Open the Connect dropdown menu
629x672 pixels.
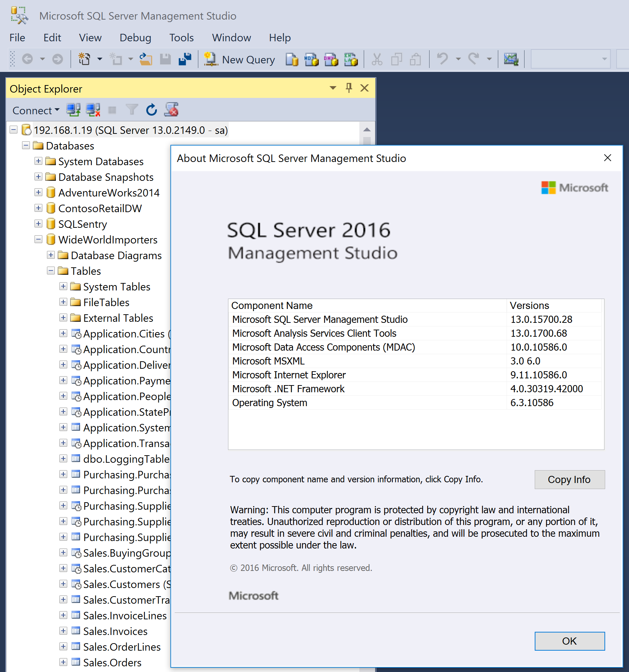(x=36, y=110)
